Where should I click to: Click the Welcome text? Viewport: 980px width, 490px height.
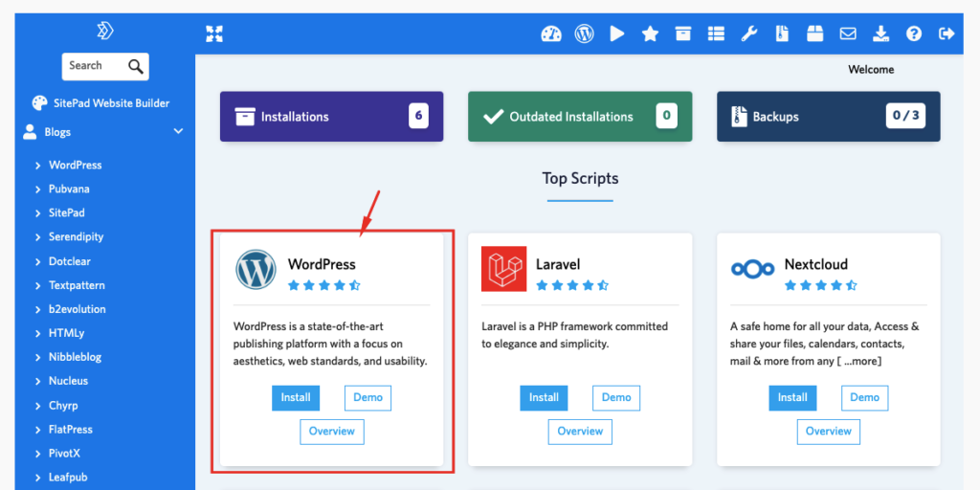tap(871, 70)
